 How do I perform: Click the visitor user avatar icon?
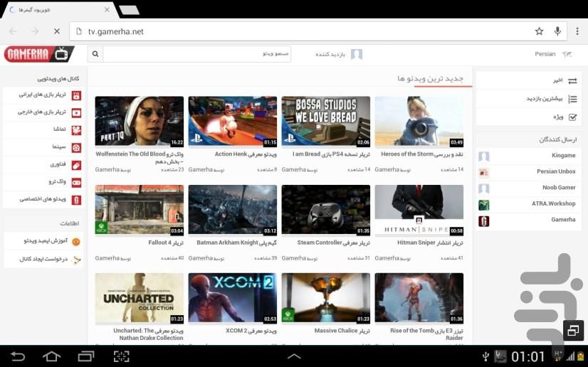(357, 54)
